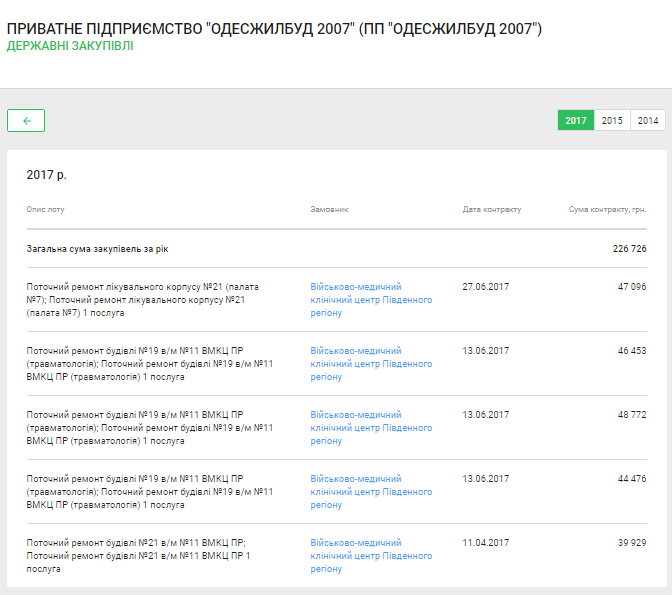The image size is (672, 595).
Task: Click the green ДЕРЖАВНІ ЗАКУПІВЛІ subtitle
Action: tap(69, 46)
